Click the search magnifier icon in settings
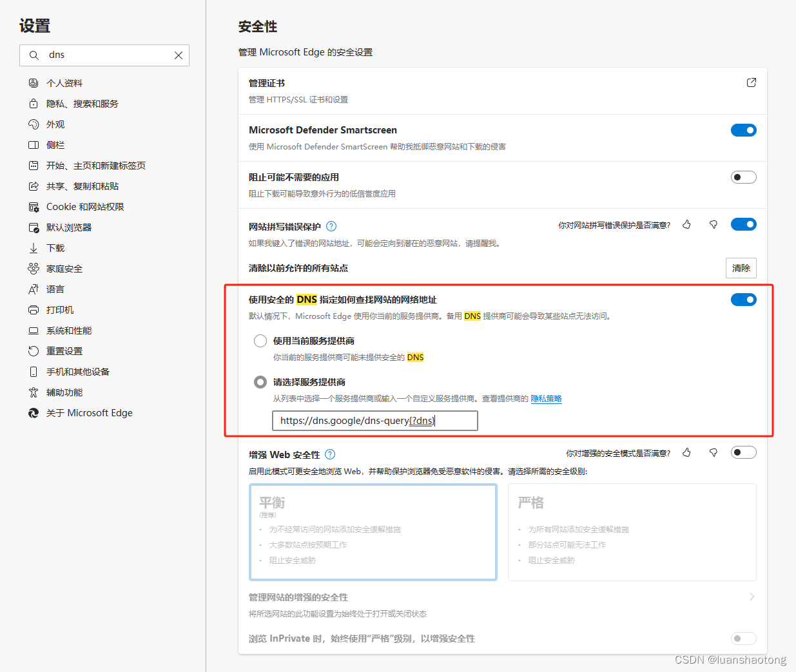This screenshot has width=796, height=672. point(34,55)
